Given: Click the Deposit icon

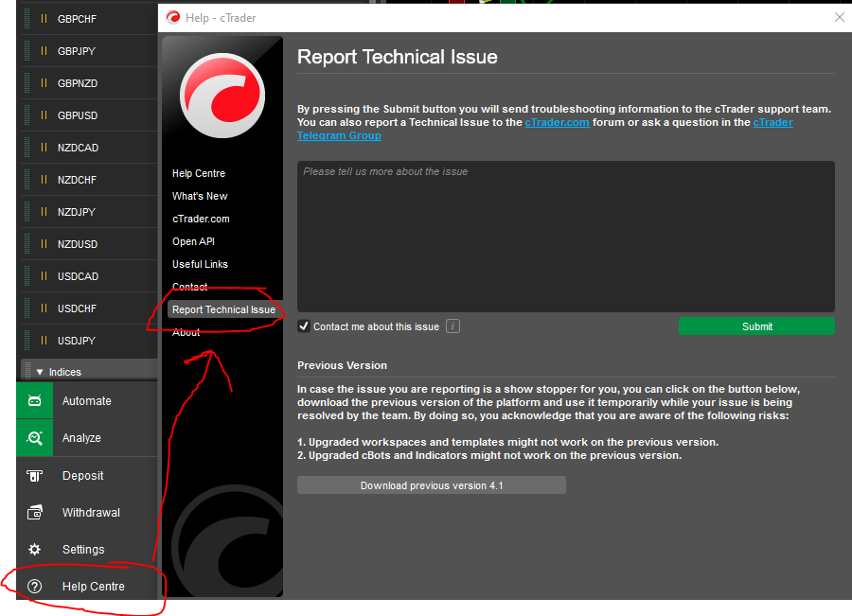Looking at the screenshot, I should tap(35, 476).
